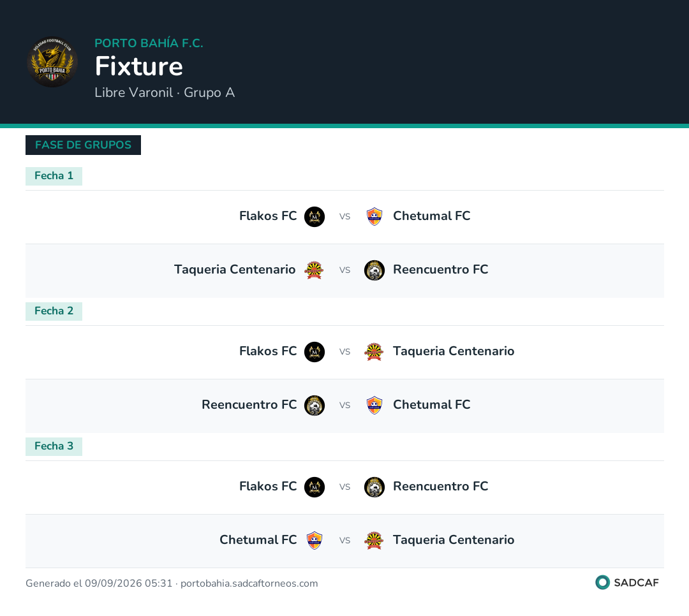Click the Fixture page title
689x616 pixels.
pyautogui.click(x=139, y=66)
